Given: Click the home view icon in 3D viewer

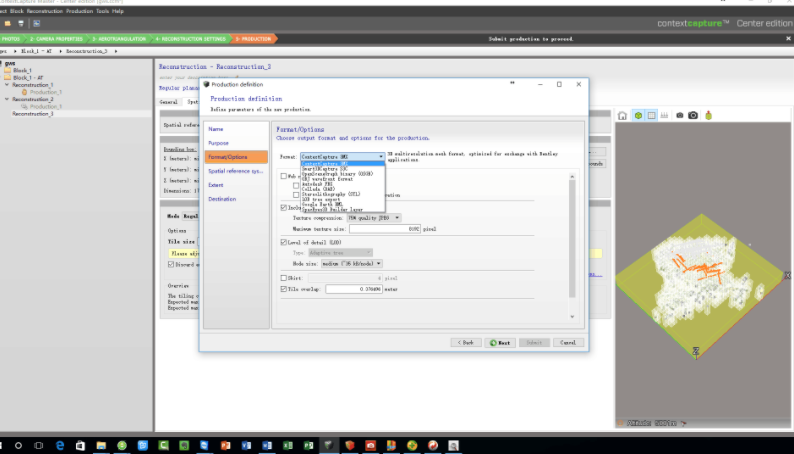Looking at the screenshot, I should (622, 115).
